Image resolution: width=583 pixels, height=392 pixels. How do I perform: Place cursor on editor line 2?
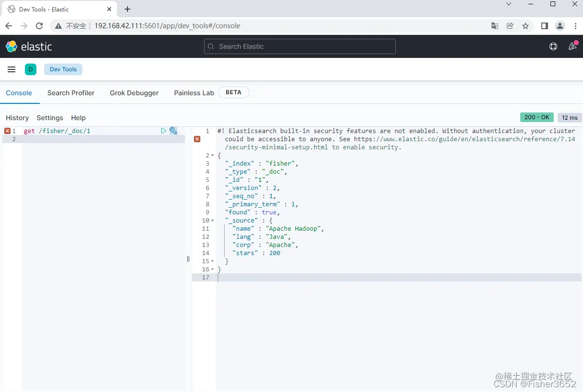[103, 139]
